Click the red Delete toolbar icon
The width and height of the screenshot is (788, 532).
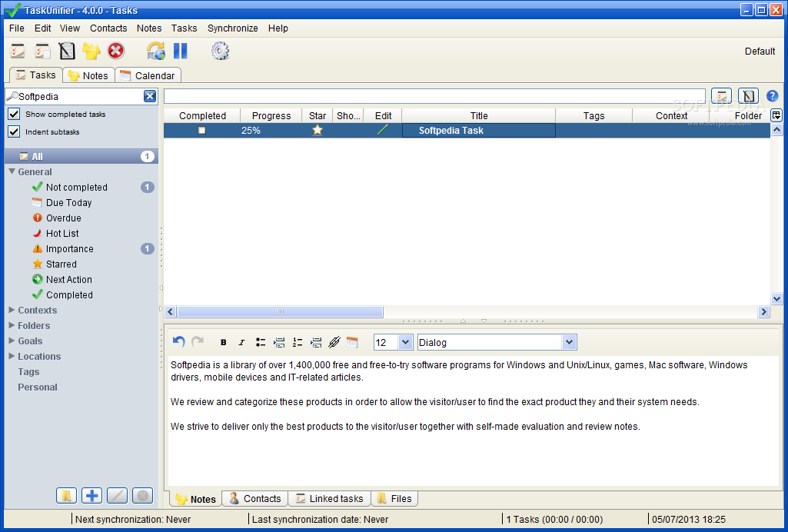(116, 51)
